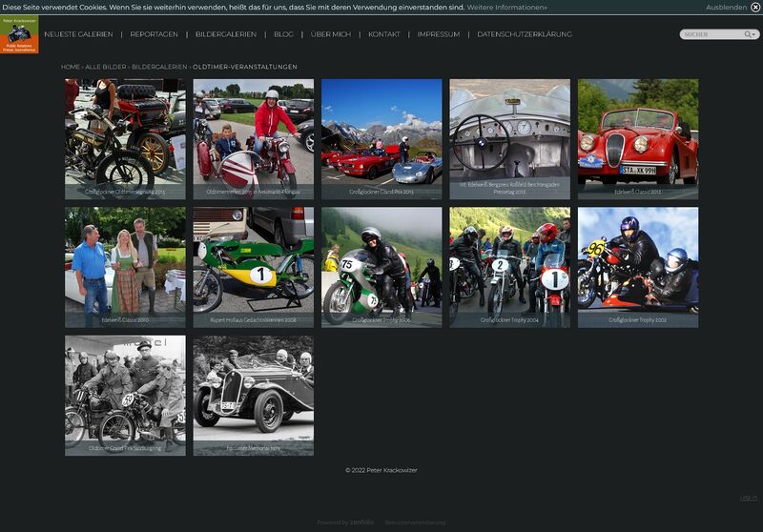Open the Oldtimertreffen Neumarkt-Pfongau gallery
Screen dimensions: 763x532
tap(254, 139)
